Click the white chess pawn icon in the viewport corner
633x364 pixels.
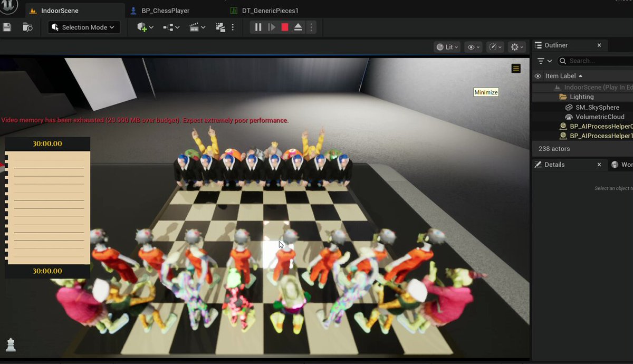11,344
